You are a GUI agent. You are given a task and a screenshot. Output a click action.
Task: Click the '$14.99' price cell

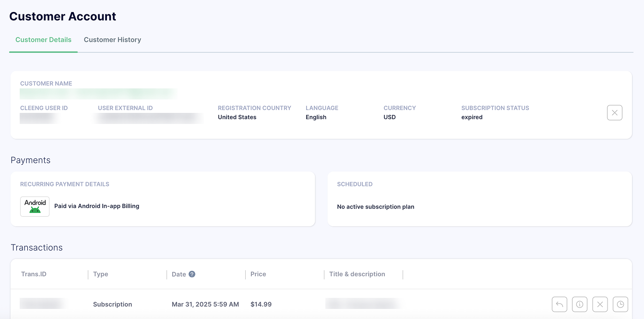[261, 305]
